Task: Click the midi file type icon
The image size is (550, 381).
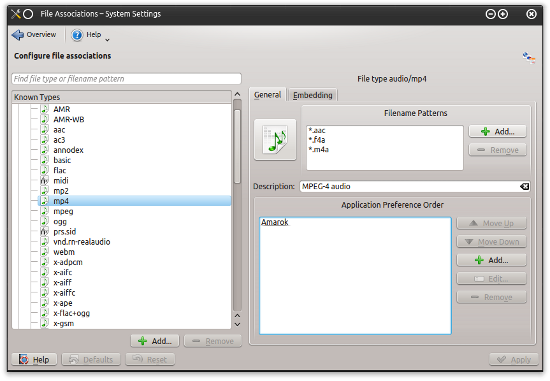Action: click(x=45, y=181)
